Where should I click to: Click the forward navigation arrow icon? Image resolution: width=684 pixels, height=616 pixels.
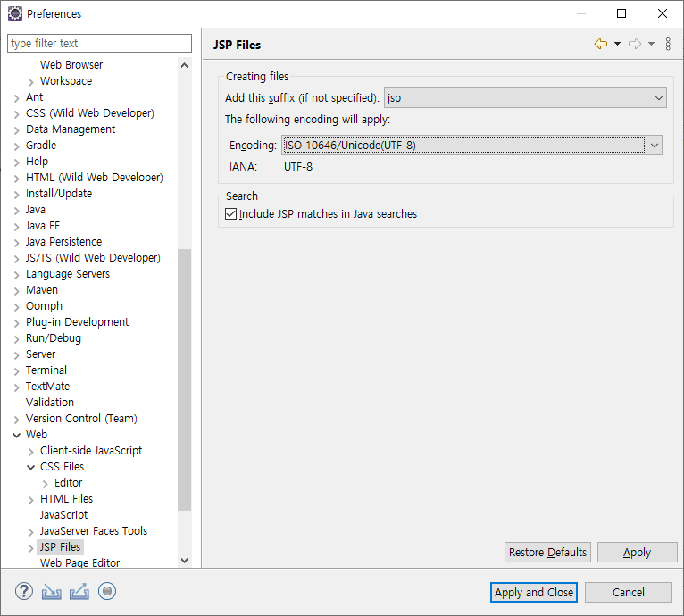pos(635,44)
